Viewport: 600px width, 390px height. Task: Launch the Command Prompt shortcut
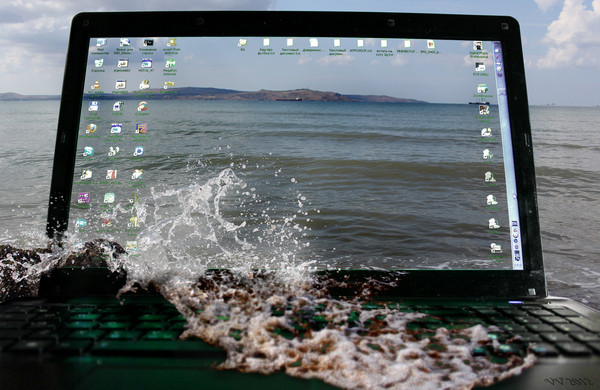(148, 42)
